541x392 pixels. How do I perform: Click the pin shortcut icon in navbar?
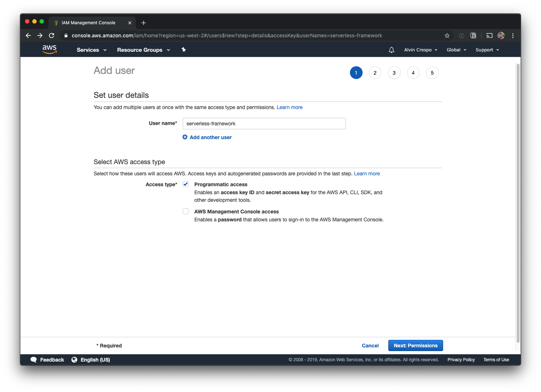183,50
